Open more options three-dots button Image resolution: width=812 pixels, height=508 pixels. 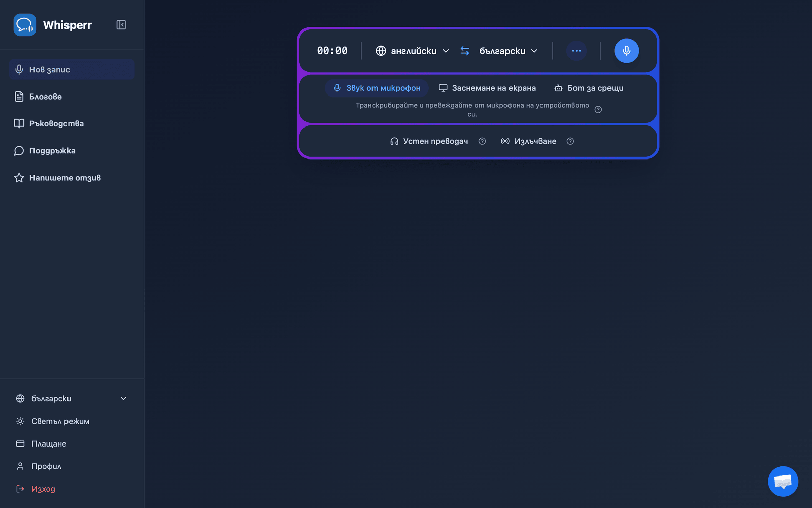pyautogui.click(x=577, y=51)
